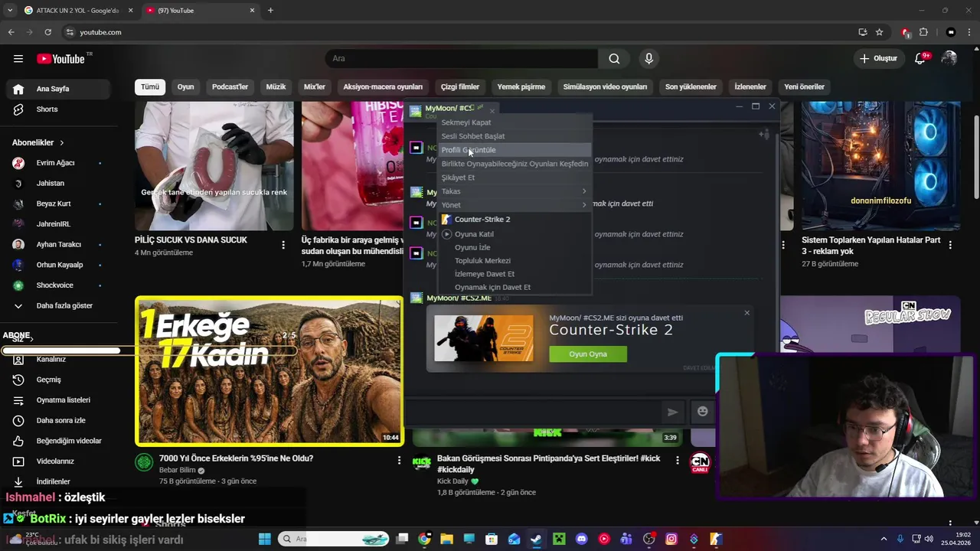Image resolution: width=980 pixels, height=551 pixels.
Task: Select the Yeni öneriler filter chip
Action: 805,87
